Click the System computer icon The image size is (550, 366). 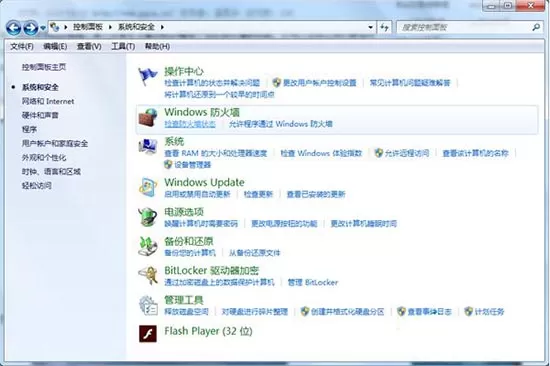tap(148, 147)
